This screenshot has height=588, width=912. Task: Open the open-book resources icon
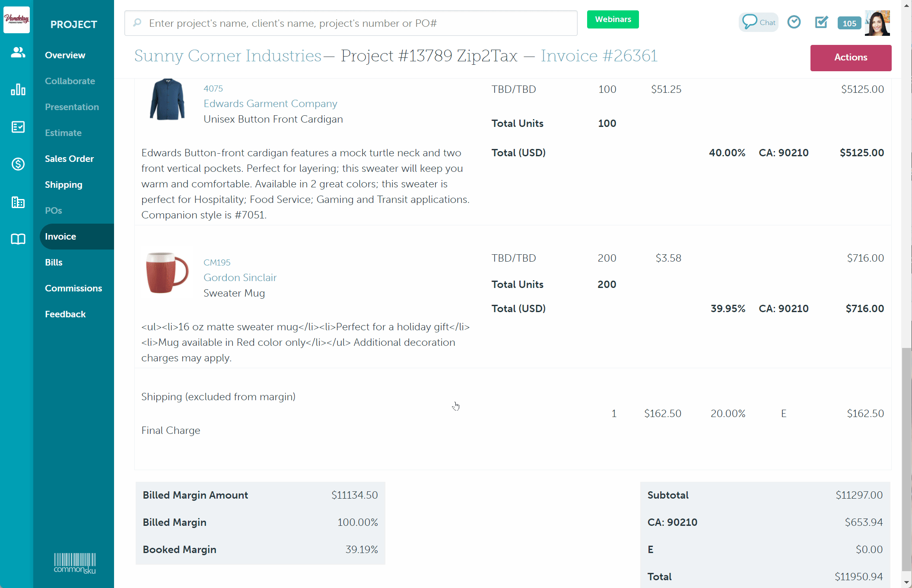tap(18, 239)
